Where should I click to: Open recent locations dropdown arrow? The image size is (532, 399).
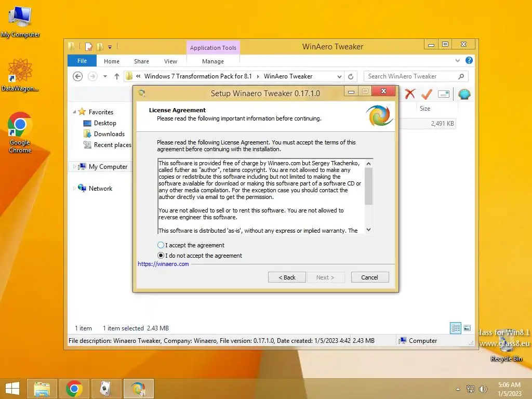105,76
